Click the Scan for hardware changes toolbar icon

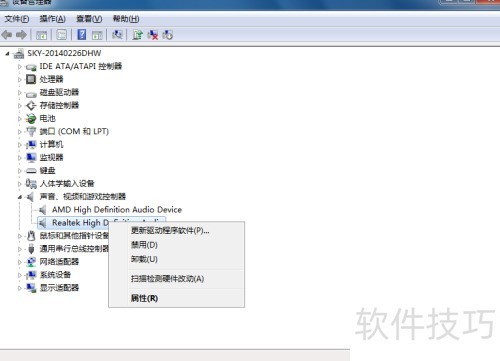[x=117, y=35]
